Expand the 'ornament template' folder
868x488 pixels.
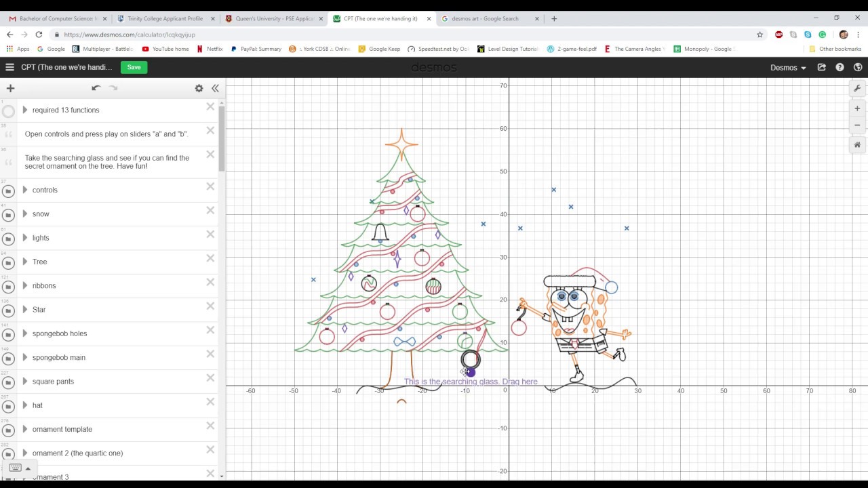(x=25, y=429)
